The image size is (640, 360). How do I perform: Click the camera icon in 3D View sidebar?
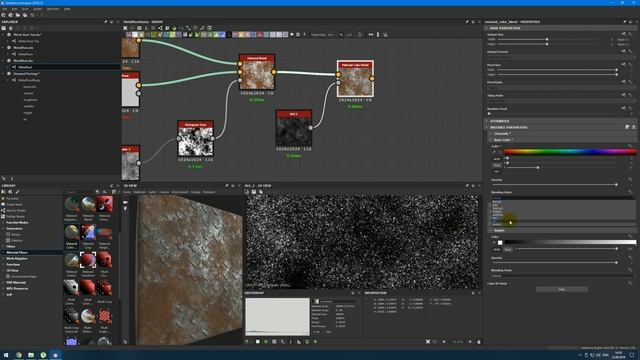coord(125,202)
